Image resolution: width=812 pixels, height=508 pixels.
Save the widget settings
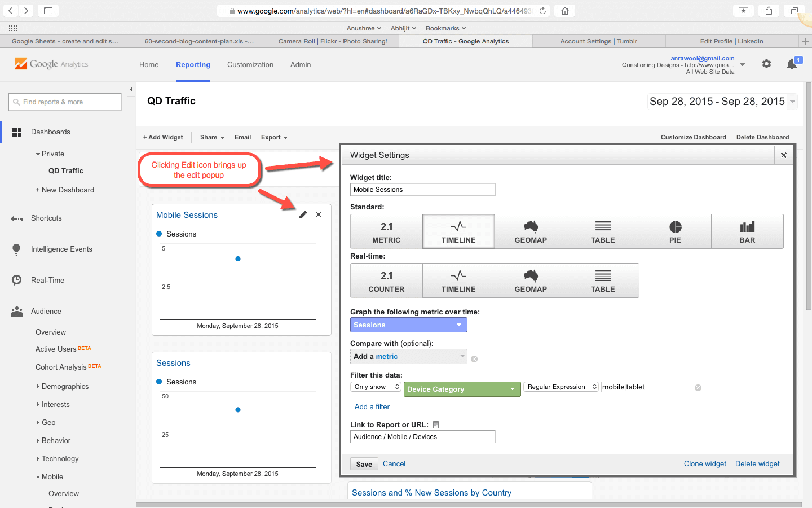364,464
